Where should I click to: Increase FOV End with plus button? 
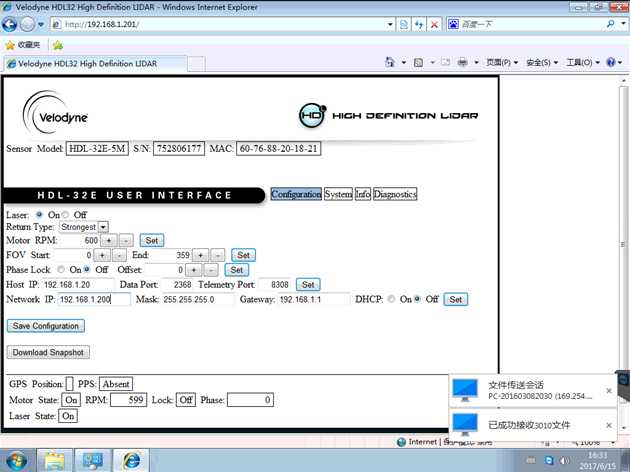click(200, 255)
